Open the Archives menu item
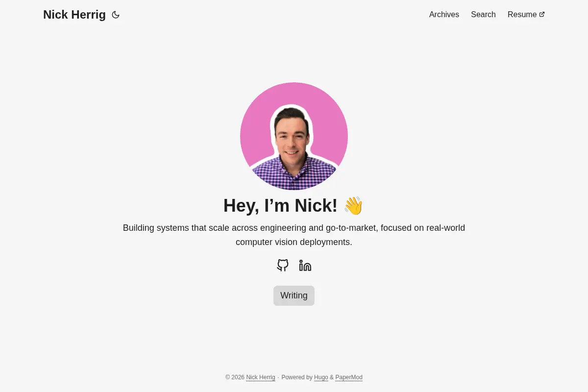Screen dimensions: 588x392 pos(444,15)
